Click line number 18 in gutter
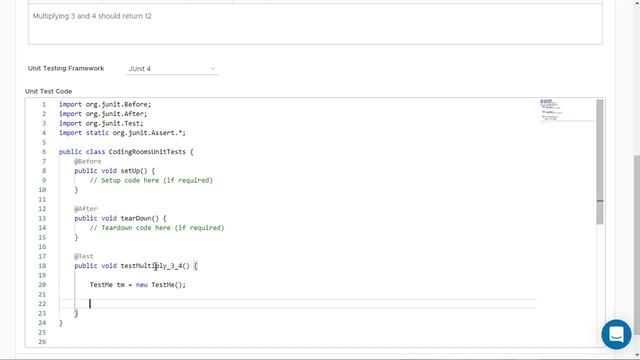Screen dimensions: 640x360 click(42, 266)
